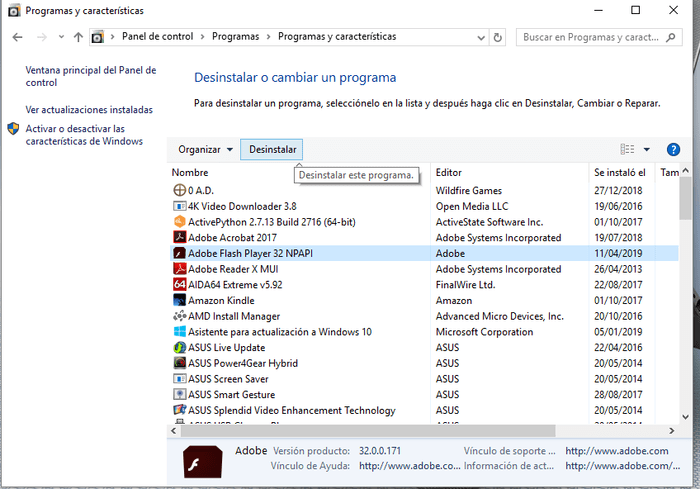The width and height of the screenshot is (700, 489).
Task: Open the www.adobe.com support link
Action: click(617, 451)
